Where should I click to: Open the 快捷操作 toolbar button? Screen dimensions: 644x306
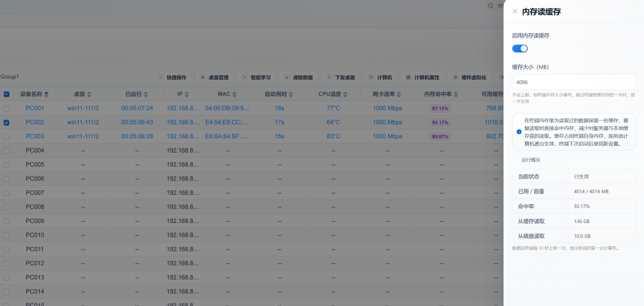coord(172,77)
